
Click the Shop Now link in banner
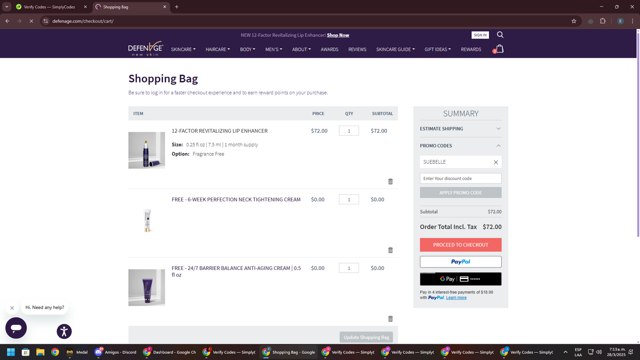[x=338, y=35]
